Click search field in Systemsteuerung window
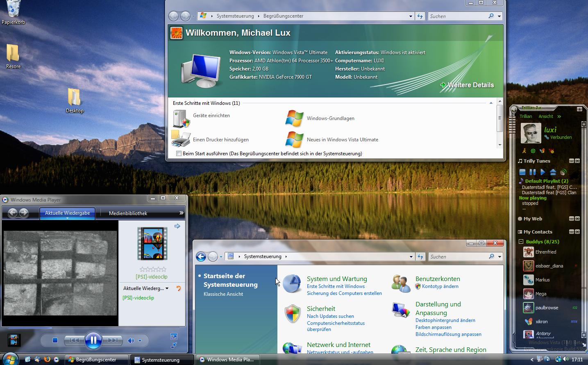 (x=457, y=256)
